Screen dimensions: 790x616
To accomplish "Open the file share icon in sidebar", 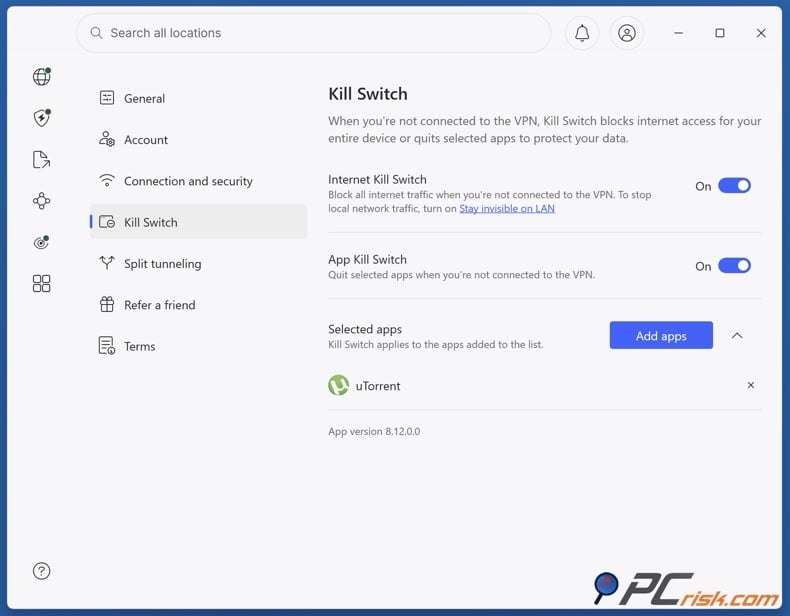I will 41,159.
